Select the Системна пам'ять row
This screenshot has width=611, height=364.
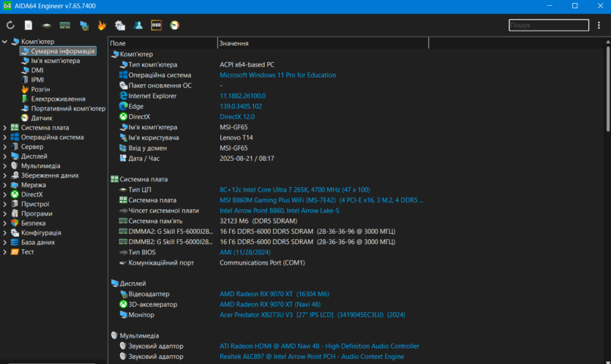(269, 221)
